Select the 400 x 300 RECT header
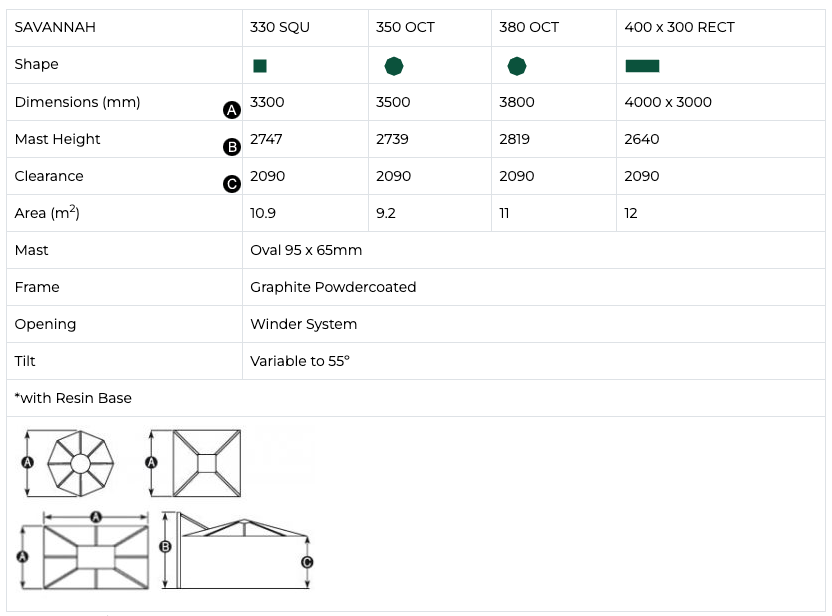The image size is (832, 616). 679,27
